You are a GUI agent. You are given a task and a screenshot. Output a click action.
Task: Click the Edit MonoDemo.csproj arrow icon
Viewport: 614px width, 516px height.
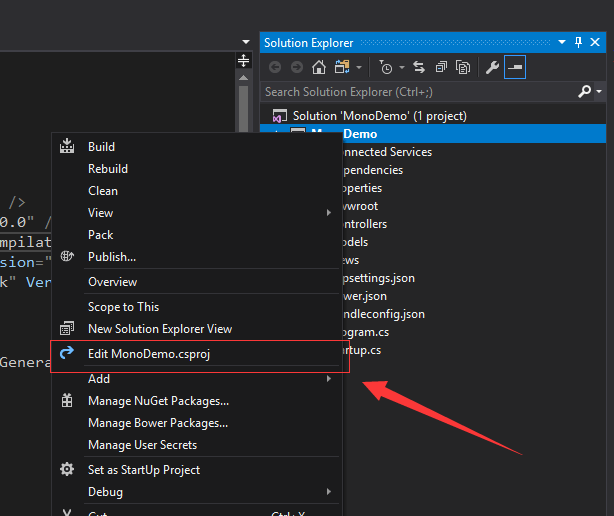[67, 352]
